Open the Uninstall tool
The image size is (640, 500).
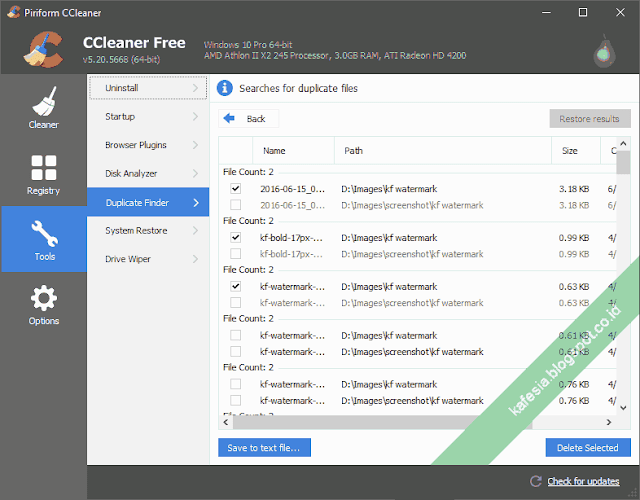148,88
